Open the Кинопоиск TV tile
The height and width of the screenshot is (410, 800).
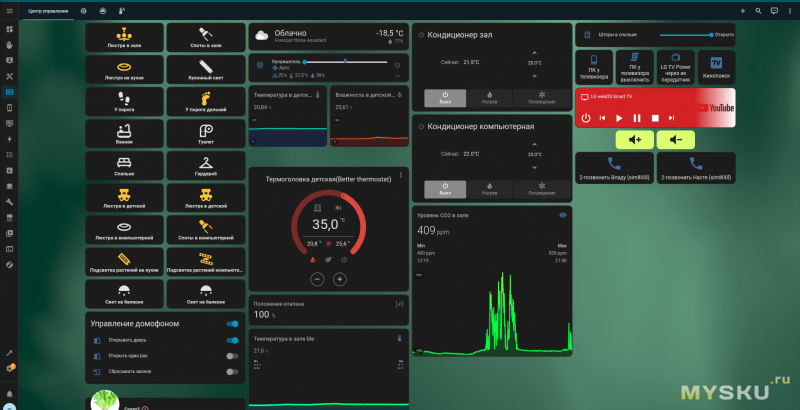(x=715, y=67)
